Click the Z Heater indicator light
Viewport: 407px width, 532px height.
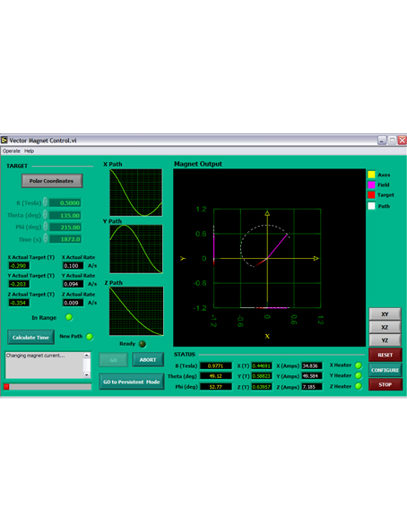click(358, 386)
